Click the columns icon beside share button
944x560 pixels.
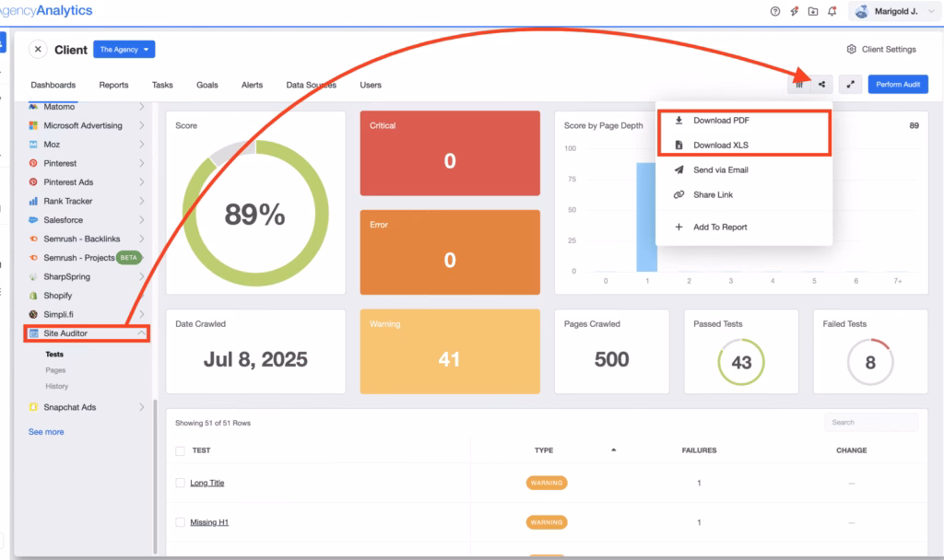[x=799, y=85]
